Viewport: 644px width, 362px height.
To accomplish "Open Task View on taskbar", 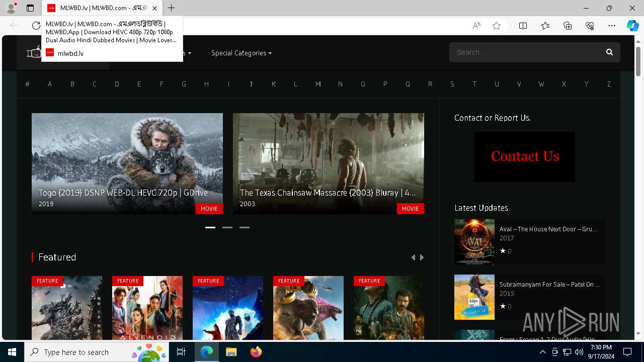I will [x=181, y=352].
